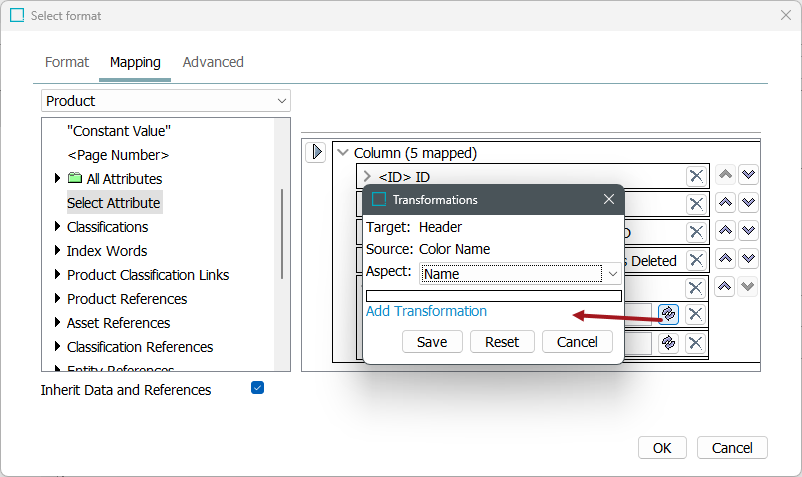The height and width of the screenshot is (477, 802).
Task: Select Index Words in the tree
Action: [x=107, y=251]
